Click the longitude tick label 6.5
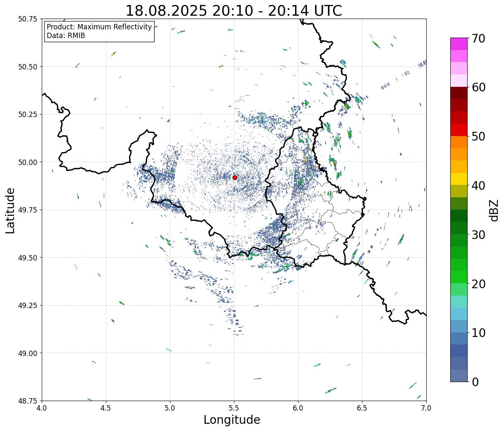 [362, 408]
